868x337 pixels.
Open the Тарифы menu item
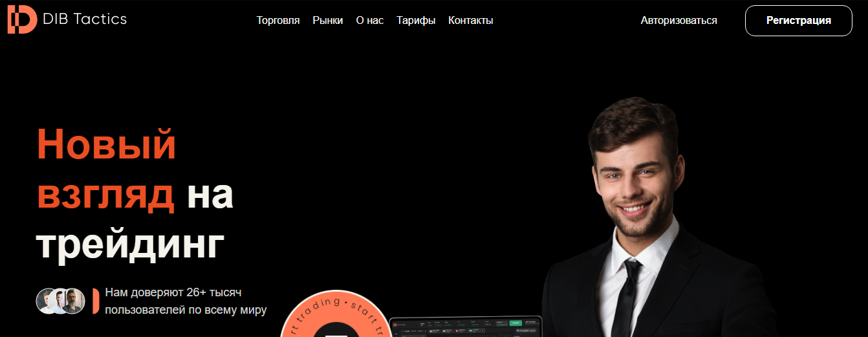click(416, 21)
